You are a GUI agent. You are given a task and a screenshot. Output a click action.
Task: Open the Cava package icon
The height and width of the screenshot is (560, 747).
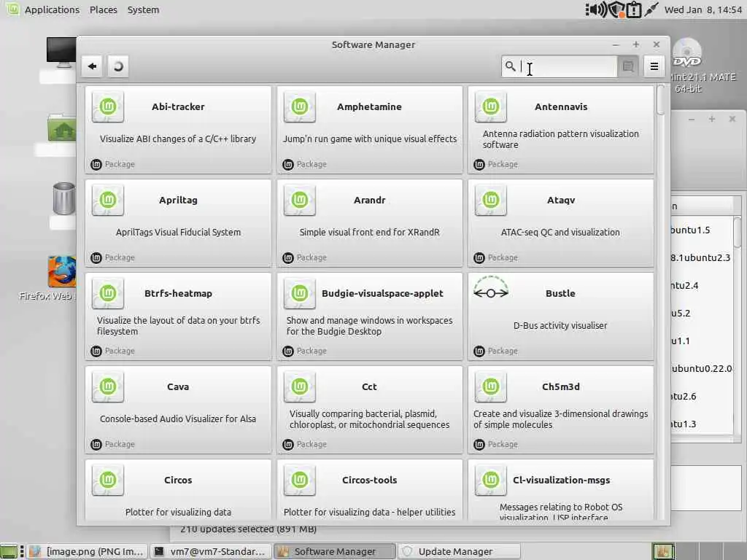pos(108,386)
